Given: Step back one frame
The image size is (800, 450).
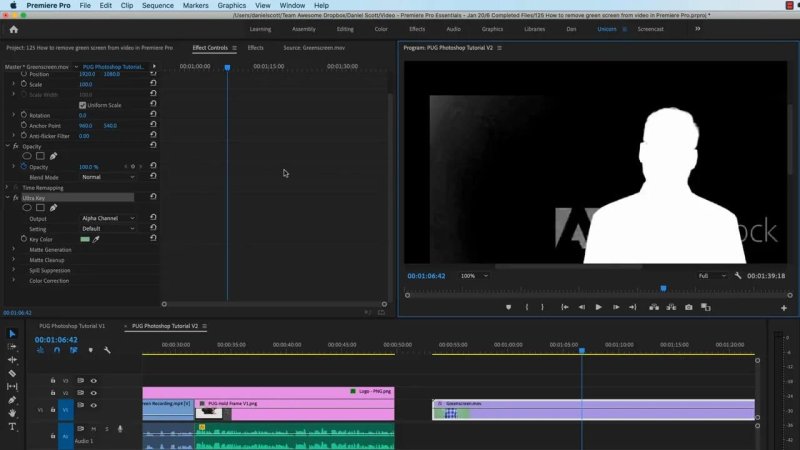Looking at the screenshot, I should pyautogui.click(x=582, y=307).
